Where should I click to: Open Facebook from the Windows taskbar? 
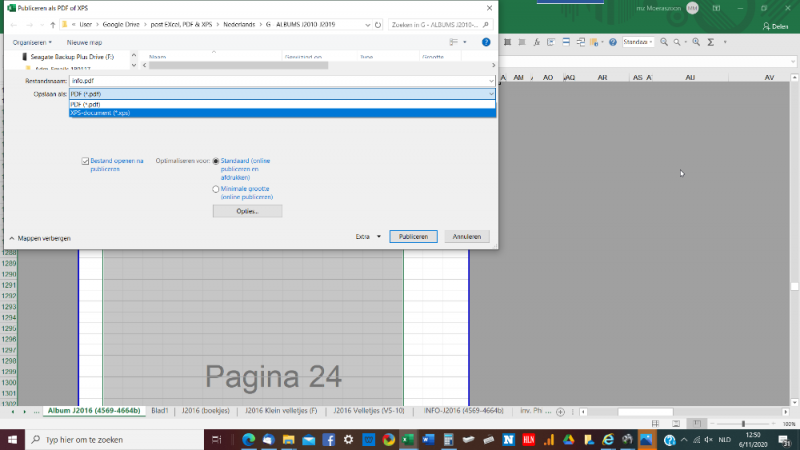click(x=328, y=440)
